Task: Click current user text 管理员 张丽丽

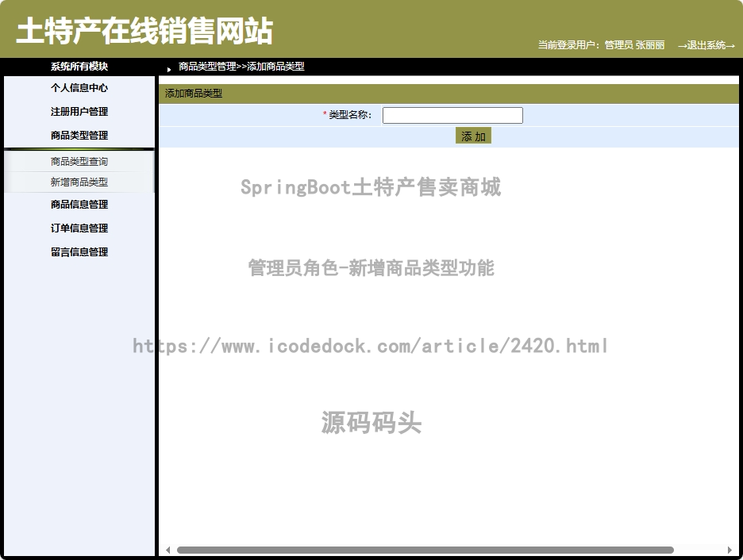Action: (634, 45)
